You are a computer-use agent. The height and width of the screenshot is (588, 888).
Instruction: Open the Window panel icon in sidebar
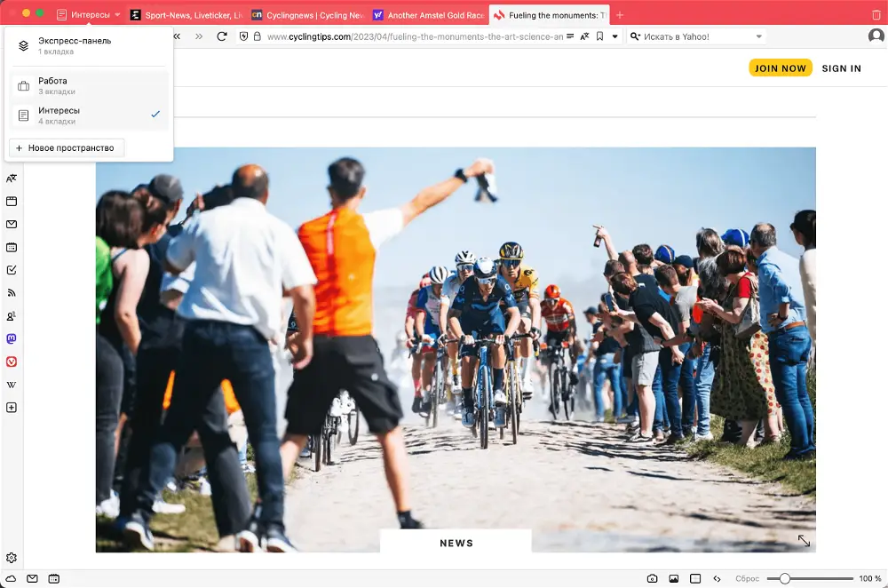12,201
